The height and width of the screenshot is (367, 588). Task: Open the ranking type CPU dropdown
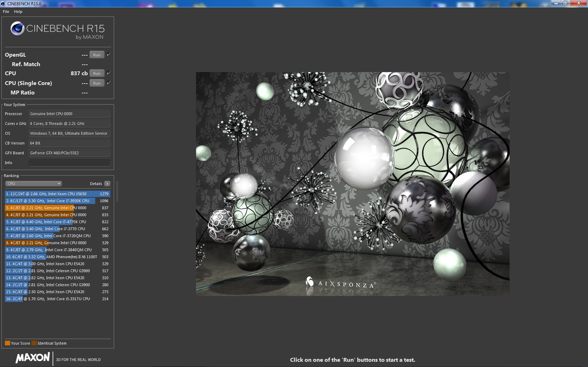click(x=34, y=184)
